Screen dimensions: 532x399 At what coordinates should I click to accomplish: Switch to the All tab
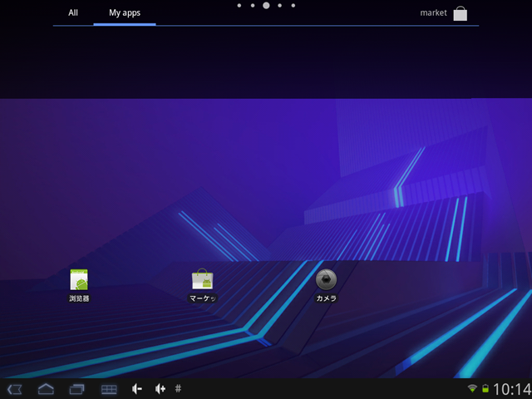point(73,13)
